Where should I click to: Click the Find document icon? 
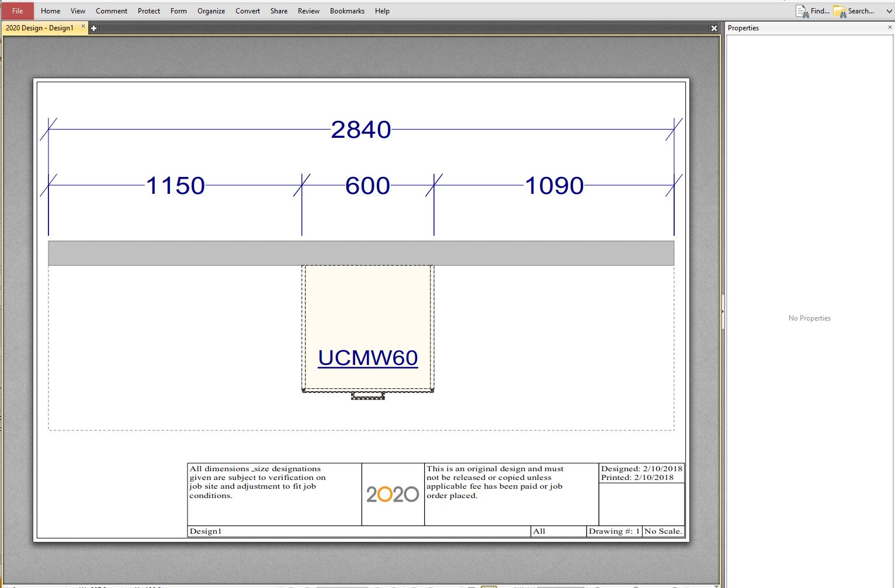[802, 11]
